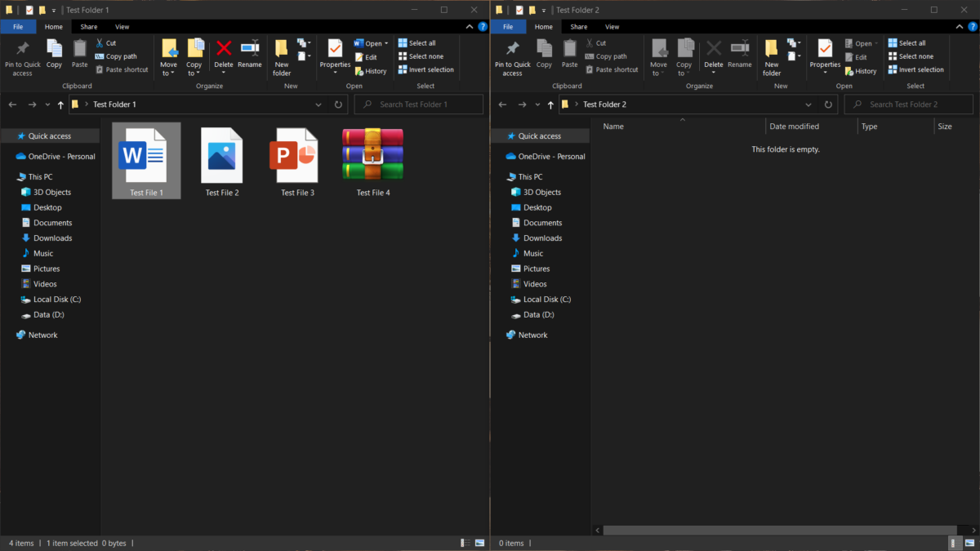Switch Test Folder 2 to details view
The width and height of the screenshot is (980, 551).
coord(955,543)
